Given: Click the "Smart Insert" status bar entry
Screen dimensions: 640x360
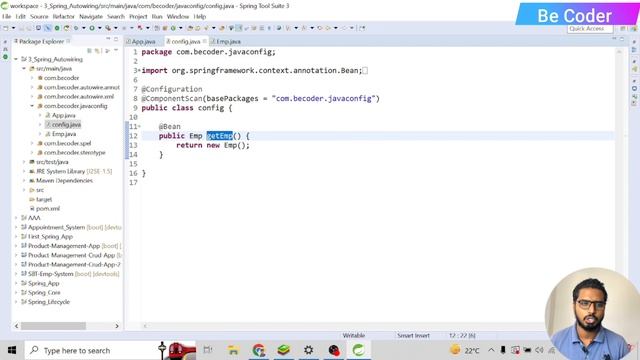Looking at the screenshot, I should [413, 336].
